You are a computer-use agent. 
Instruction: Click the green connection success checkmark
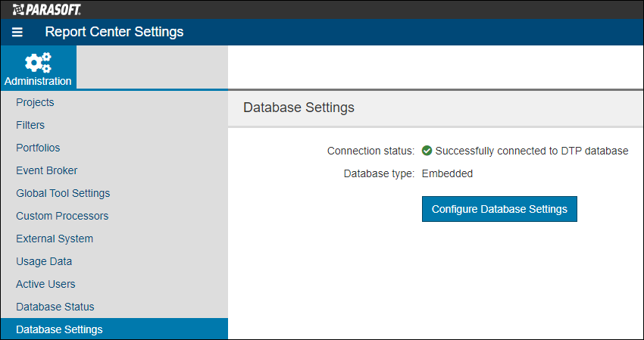(x=427, y=151)
